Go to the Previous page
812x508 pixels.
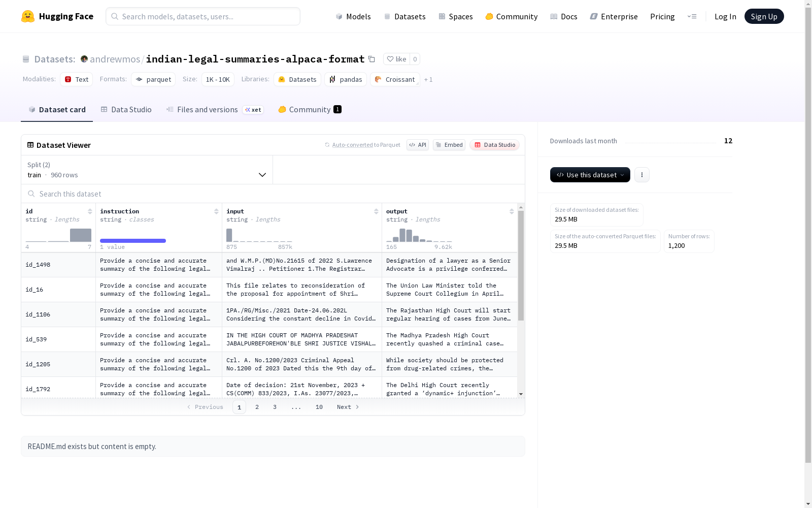pyautogui.click(x=205, y=407)
